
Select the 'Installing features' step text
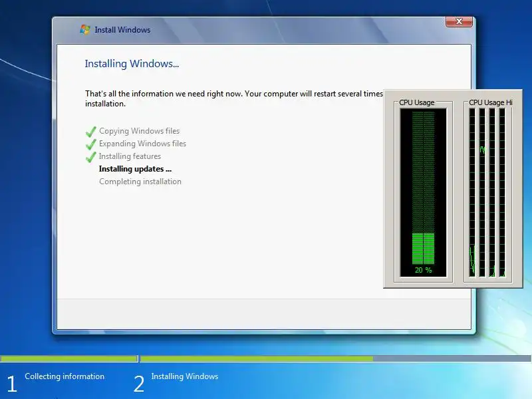[x=130, y=156]
